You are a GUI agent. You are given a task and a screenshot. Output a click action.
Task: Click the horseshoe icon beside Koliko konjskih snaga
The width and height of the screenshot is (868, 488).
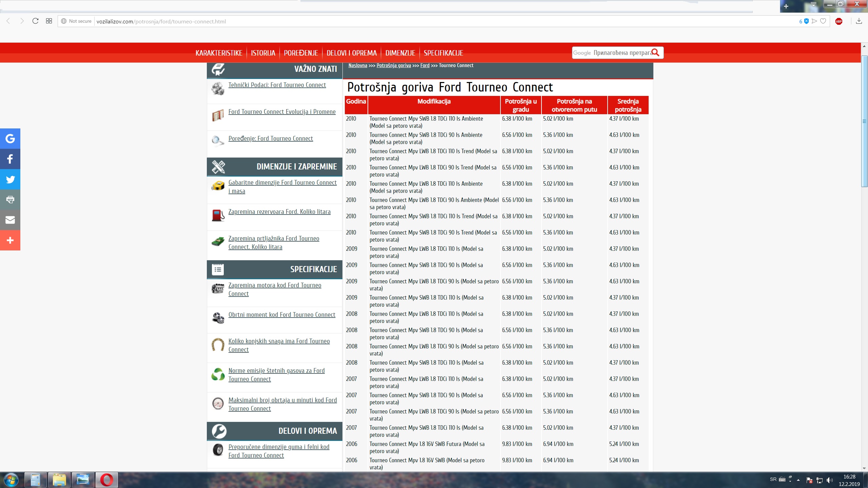[218, 345]
